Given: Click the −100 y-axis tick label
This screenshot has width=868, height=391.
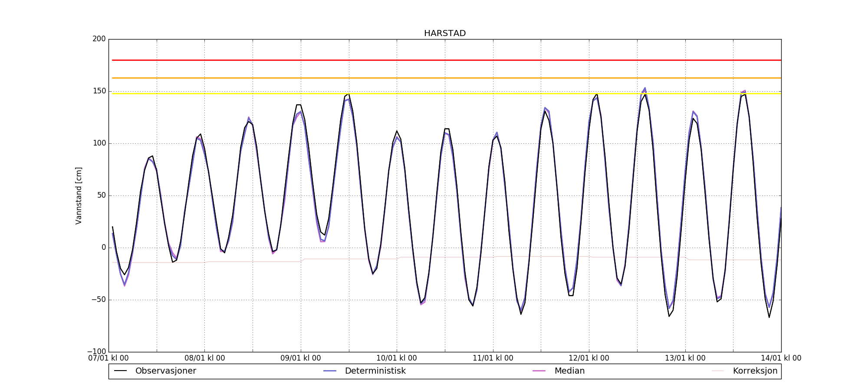Looking at the screenshot, I should coord(96,351).
